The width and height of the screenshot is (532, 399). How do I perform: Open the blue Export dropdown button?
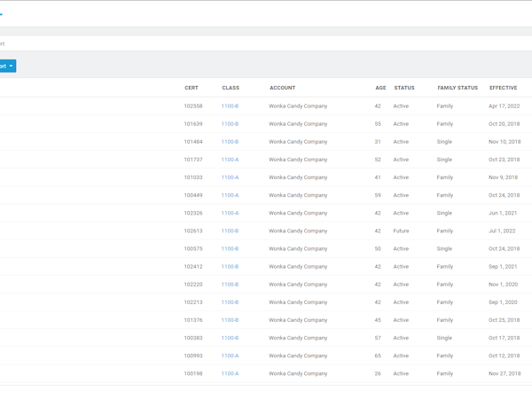pyautogui.click(x=7, y=66)
